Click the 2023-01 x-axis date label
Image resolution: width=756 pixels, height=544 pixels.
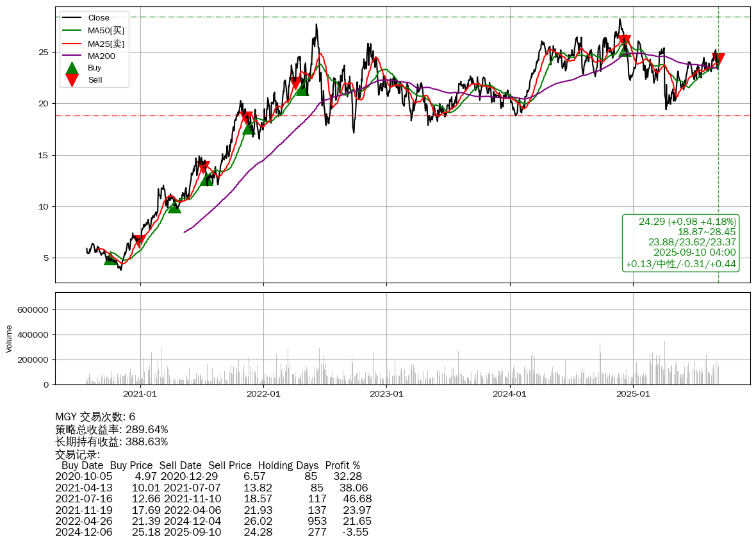(386, 394)
